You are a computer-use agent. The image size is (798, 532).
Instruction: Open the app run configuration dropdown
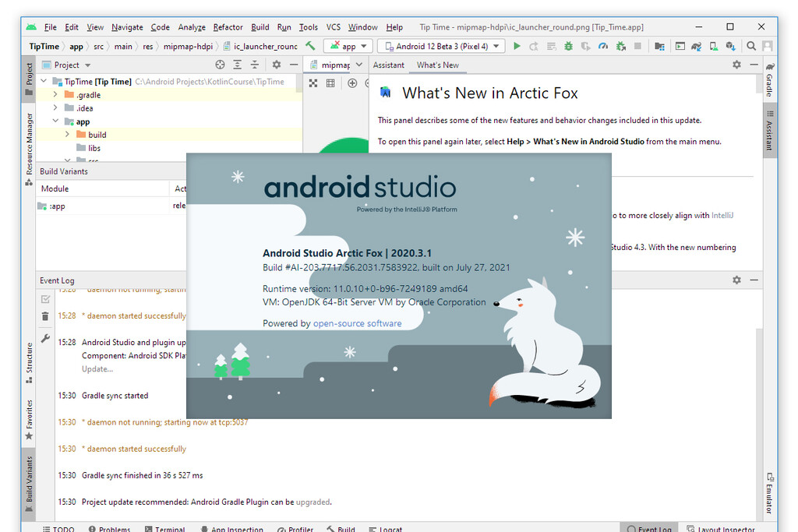click(347, 45)
